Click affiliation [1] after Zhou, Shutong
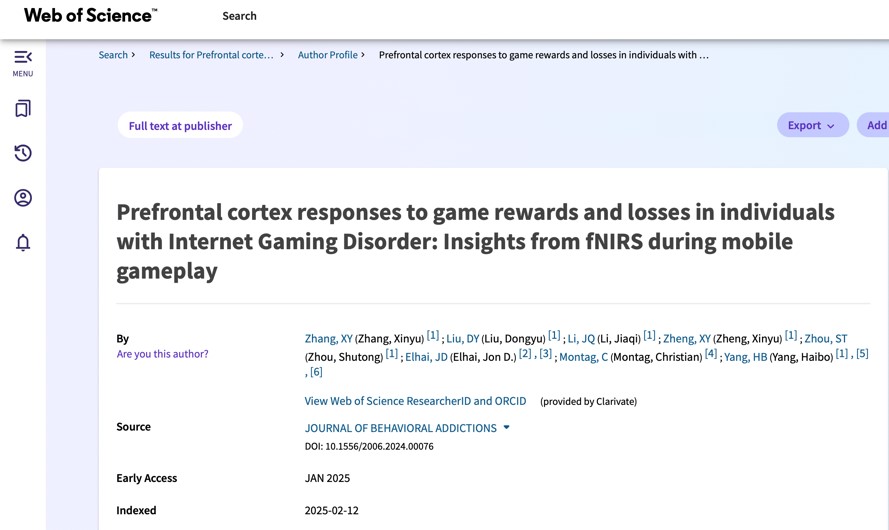889x530 pixels. tap(392, 354)
